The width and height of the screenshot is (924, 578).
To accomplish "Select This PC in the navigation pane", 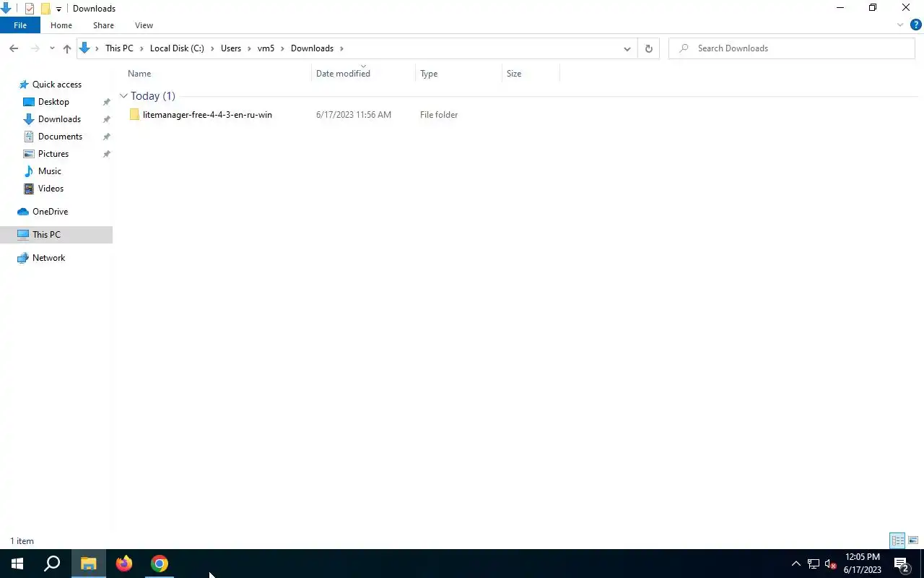I will pyautogui.click(x=56, y=235).
